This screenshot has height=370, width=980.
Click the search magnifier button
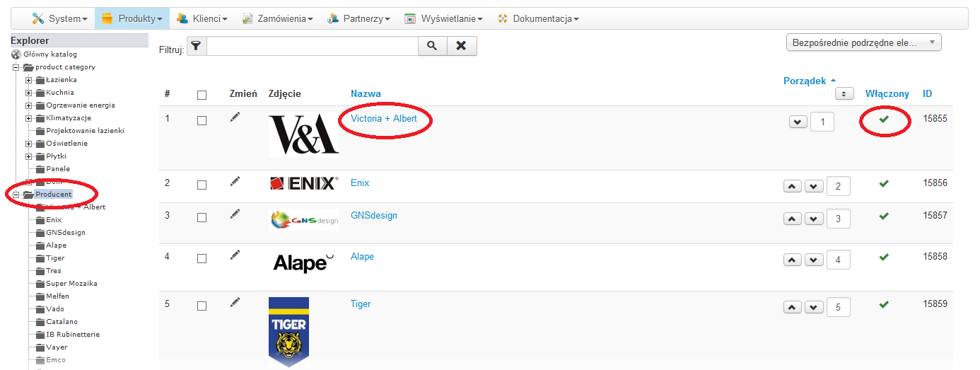click(x=433, y=46)
